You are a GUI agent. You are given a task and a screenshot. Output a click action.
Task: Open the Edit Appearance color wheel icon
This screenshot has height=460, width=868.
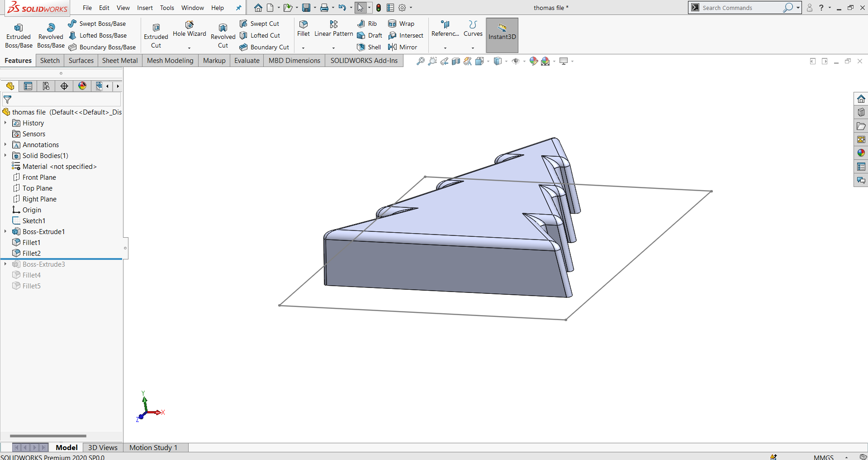[x=534, y=61]
